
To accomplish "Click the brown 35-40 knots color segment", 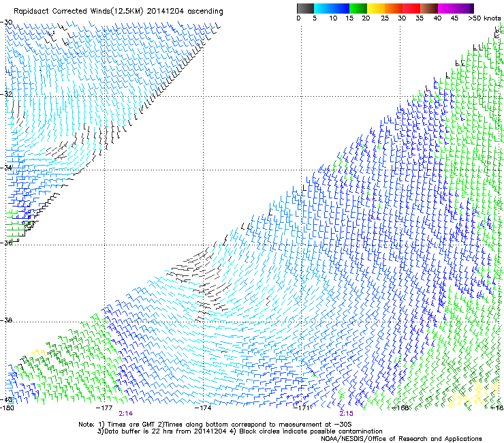I will click(429, 8).
